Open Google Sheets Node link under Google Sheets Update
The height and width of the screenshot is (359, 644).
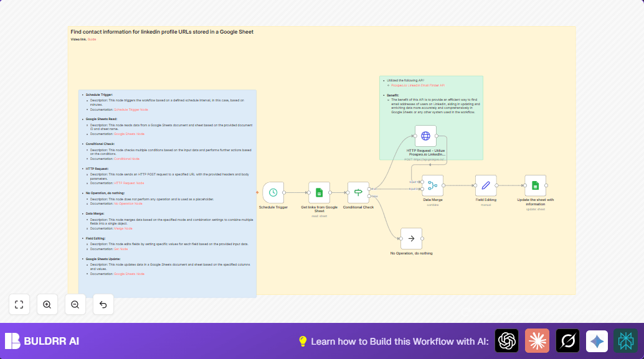[130, 274]
